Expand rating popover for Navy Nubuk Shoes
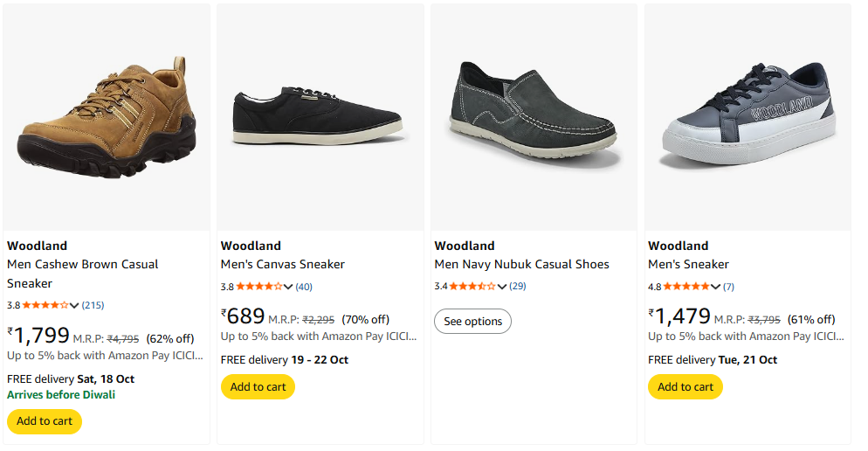Viewport: 868px width, 451px height. click(502, 287)
